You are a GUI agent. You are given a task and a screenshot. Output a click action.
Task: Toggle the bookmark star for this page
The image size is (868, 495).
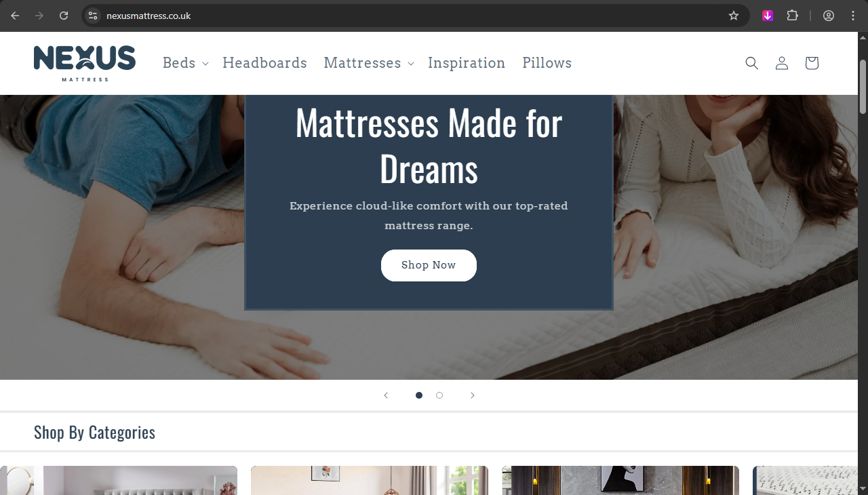click(733, 15)
